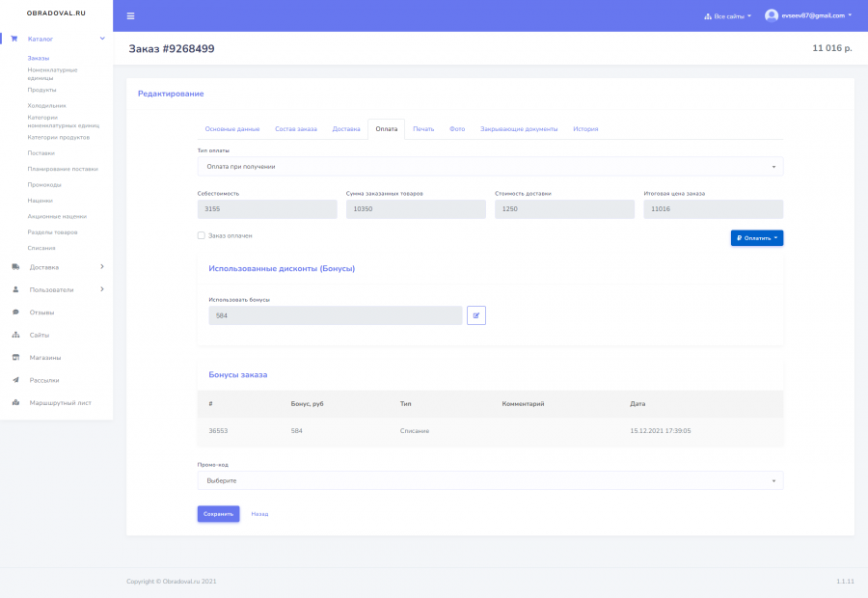Open the Тип оплаты dropdown
This screenshot has height=598, width=868.
coord(491,167)
